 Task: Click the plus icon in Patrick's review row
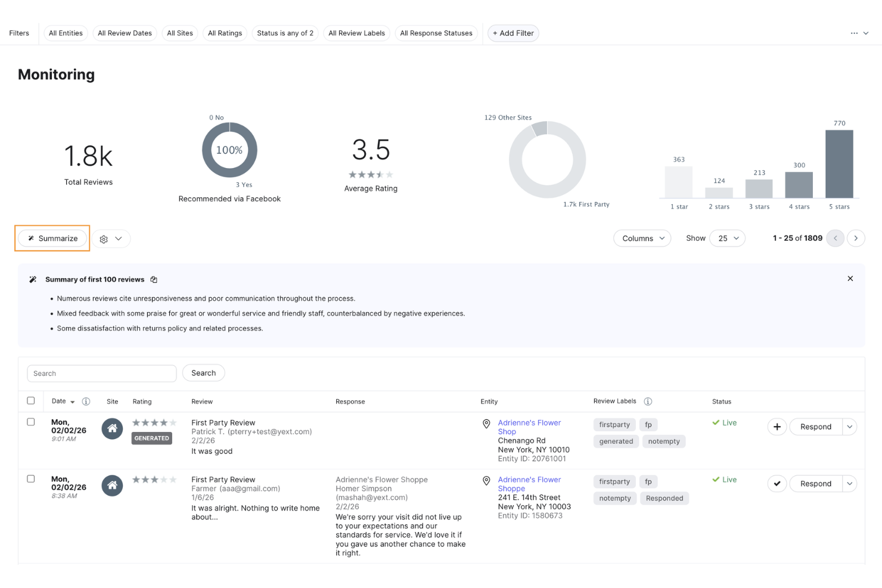[777, 427]
